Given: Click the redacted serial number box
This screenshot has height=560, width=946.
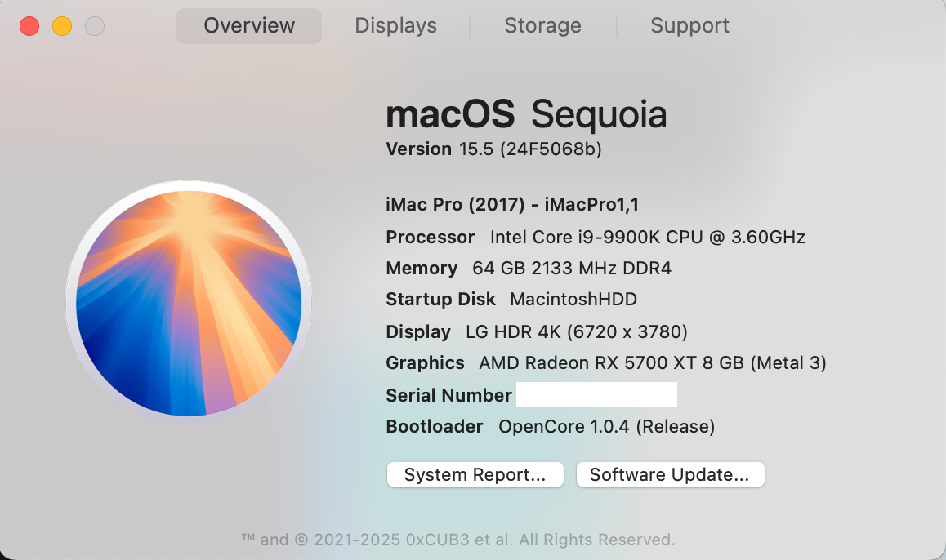Looking at the screenshot, I should [x=596, y=395].
